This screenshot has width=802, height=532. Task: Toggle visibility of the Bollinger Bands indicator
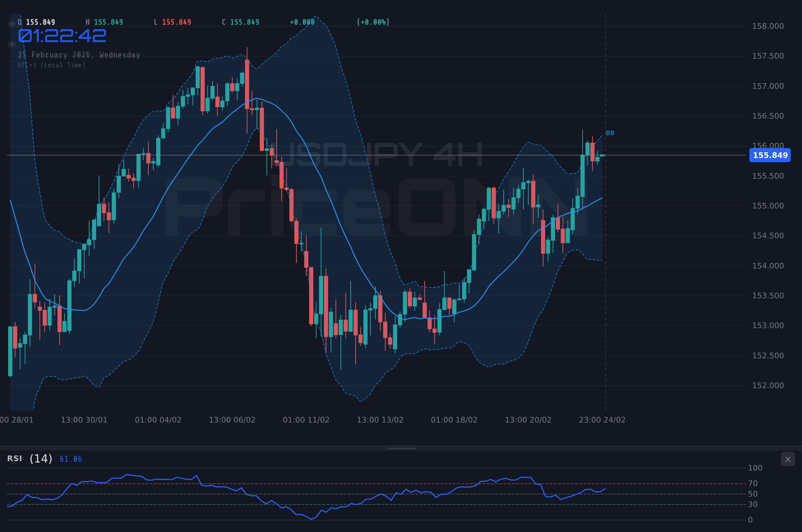point(12,44)
